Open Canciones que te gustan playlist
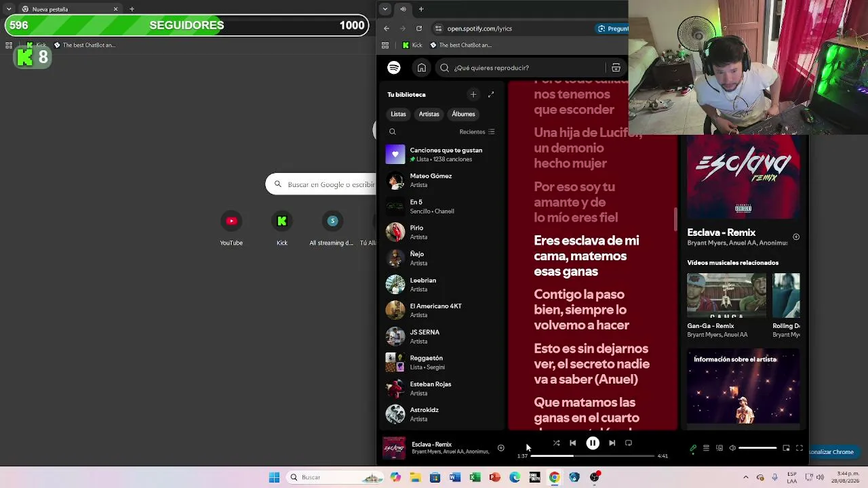868x488 pixels. (442, 155)
